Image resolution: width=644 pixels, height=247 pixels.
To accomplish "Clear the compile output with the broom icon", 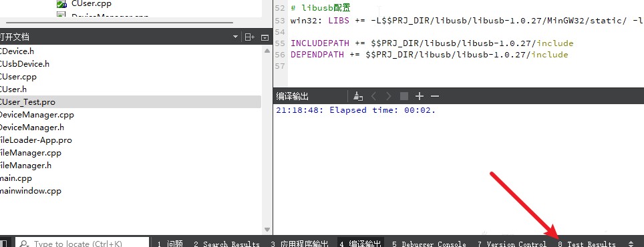I will (358, 96).
